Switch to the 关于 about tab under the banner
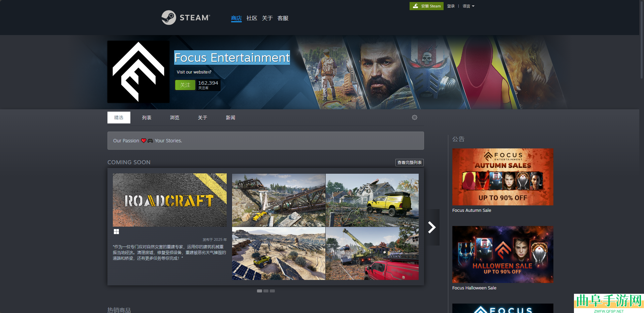 (203, 117)
